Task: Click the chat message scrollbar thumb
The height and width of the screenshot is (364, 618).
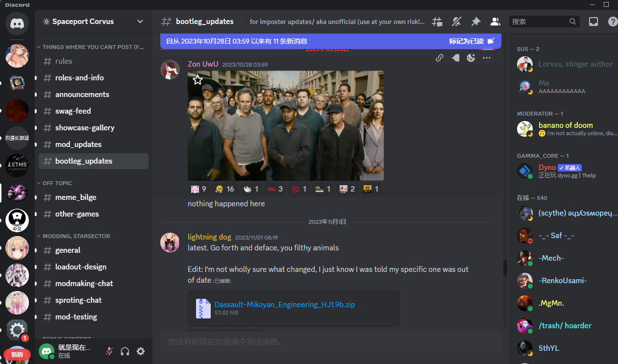Action: pyautogui.click(x=505, y=268)
